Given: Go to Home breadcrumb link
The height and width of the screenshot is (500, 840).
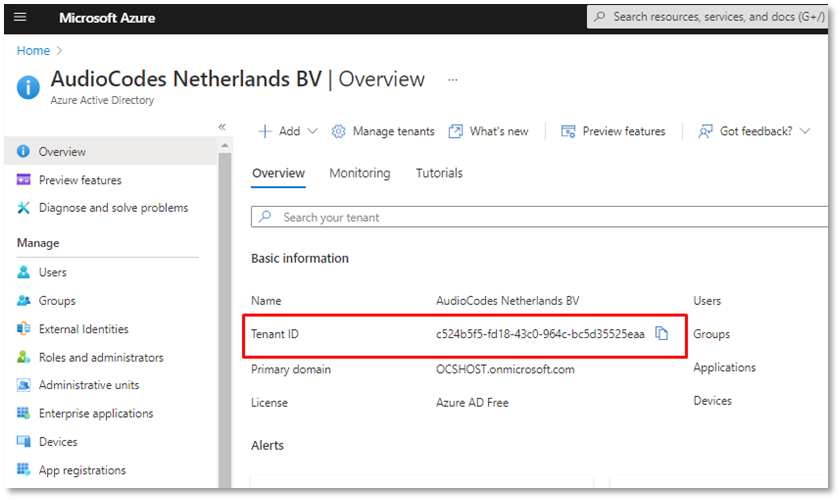Looking at the screenshot, I should click(33, 51).
